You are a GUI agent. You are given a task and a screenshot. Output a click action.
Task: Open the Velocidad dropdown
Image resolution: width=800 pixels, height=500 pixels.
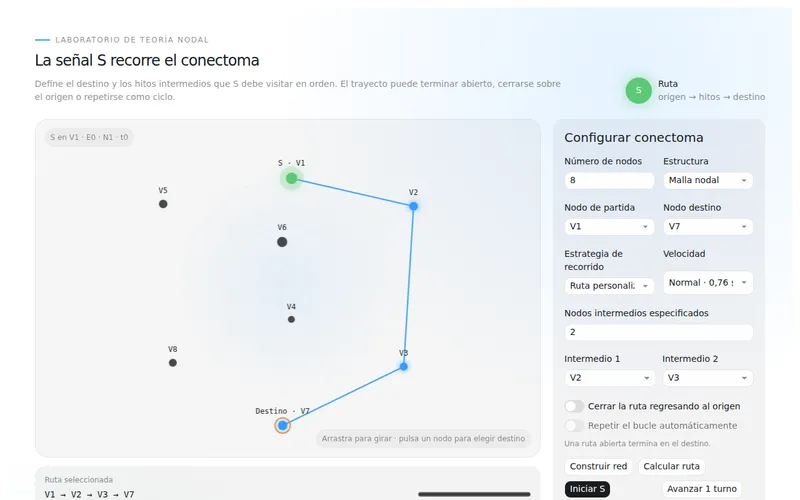(708, 283)
